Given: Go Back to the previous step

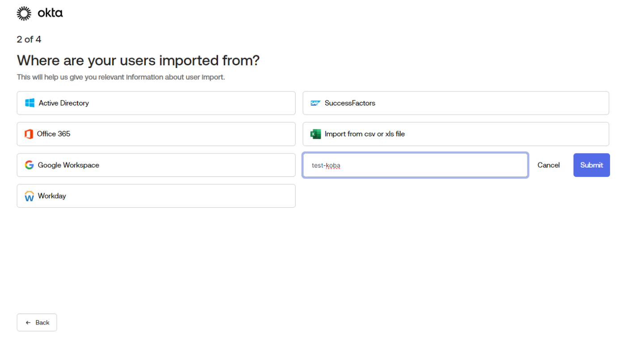Looking at the screenshot, I should coord(37,322).
